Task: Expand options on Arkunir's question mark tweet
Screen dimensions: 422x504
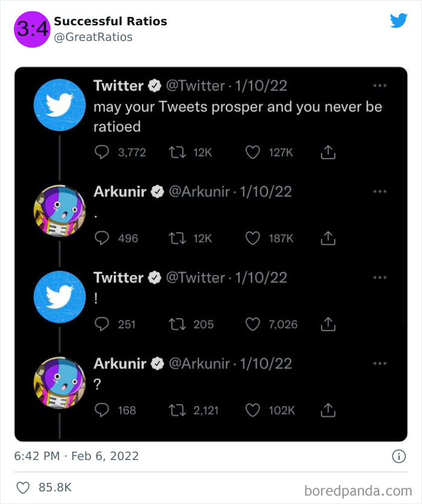Action: pyautogui.click(x=380, y=362)
